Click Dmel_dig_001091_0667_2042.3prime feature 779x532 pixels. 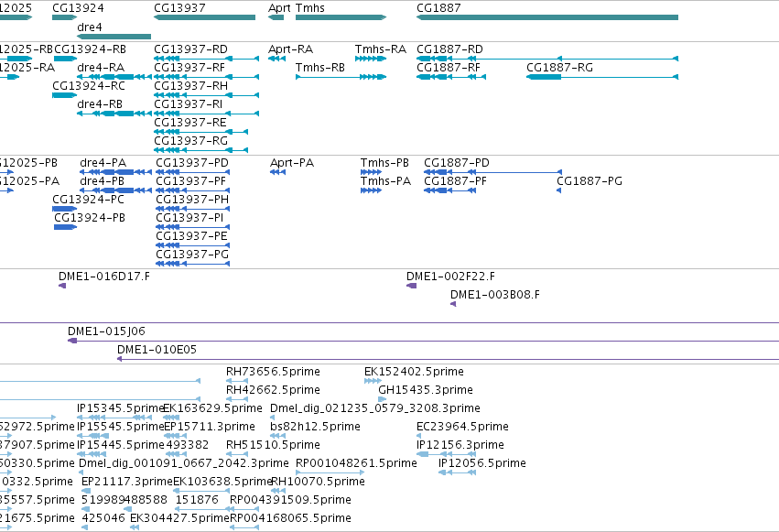184,464
